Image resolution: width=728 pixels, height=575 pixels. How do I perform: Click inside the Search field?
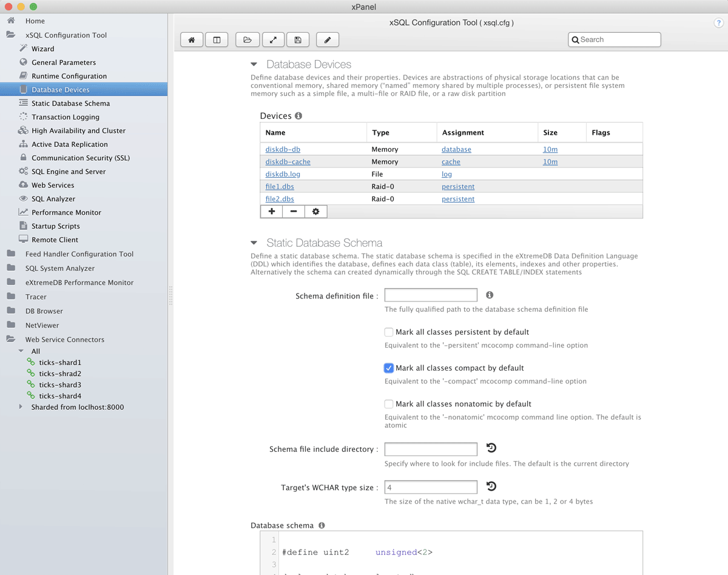[614, 39]
